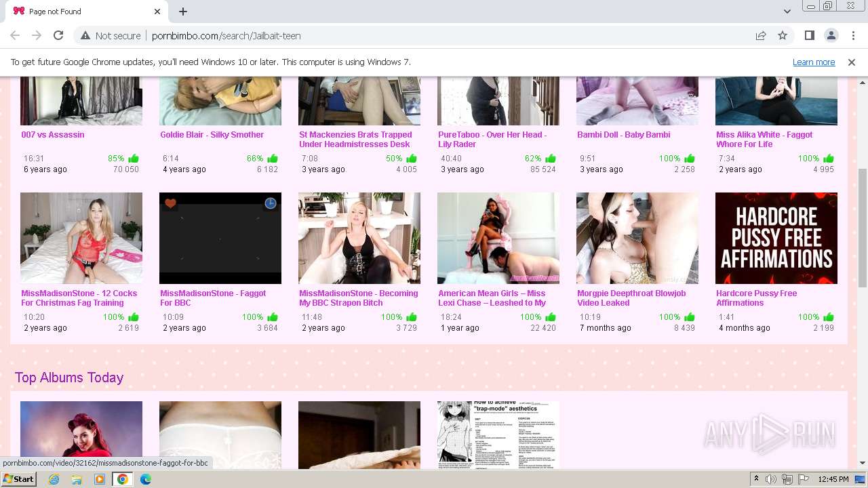Click the 12:45 PM taskbar clock
This screenshot has height=488, width=868.
point(833,479)
